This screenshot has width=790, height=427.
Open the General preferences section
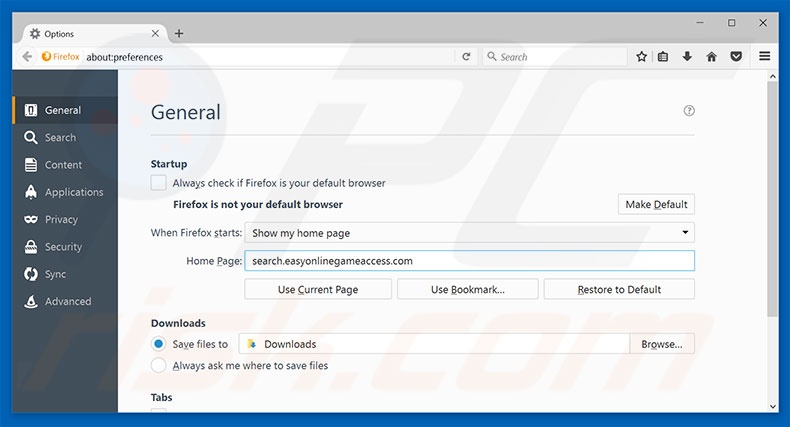click(x=65, y=110)
